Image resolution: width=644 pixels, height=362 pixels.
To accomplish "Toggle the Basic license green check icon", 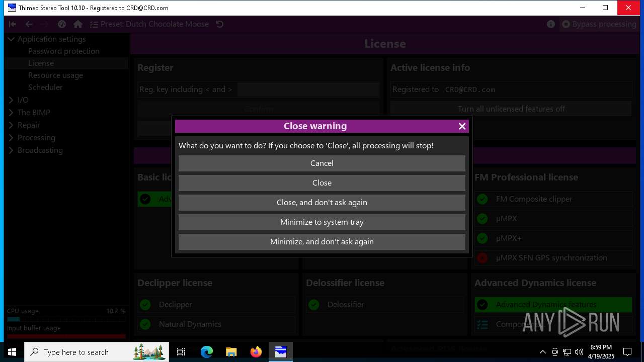I will [145, 199].
